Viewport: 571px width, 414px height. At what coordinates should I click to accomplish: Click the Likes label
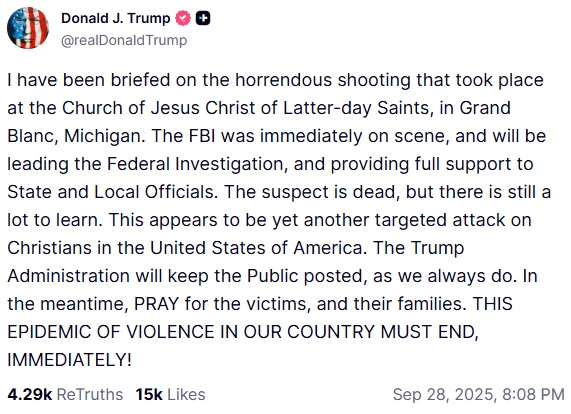point(186,395)
